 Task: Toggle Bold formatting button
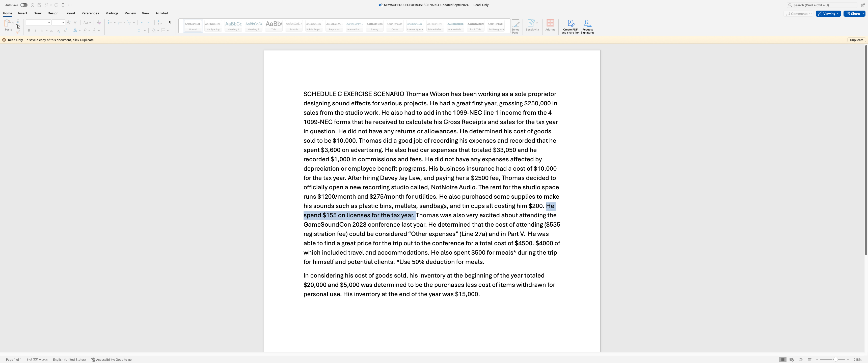click(x=29, y=31)
